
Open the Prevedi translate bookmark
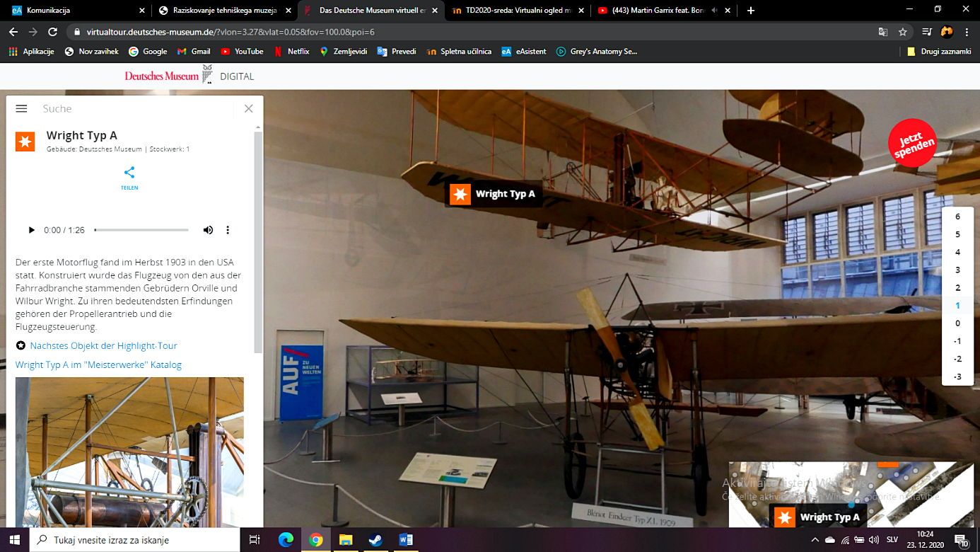tap(397, 51)
